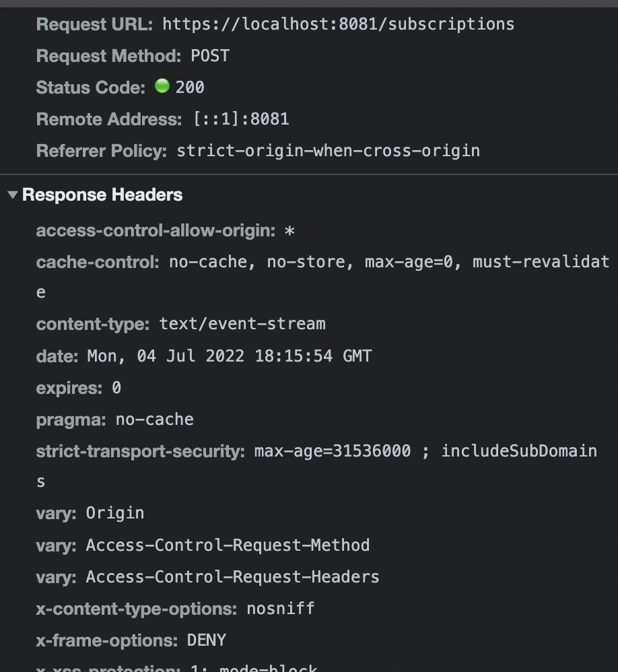Select the Request URL value
This screenshot has width=618, height=672.
pos(337,24)
